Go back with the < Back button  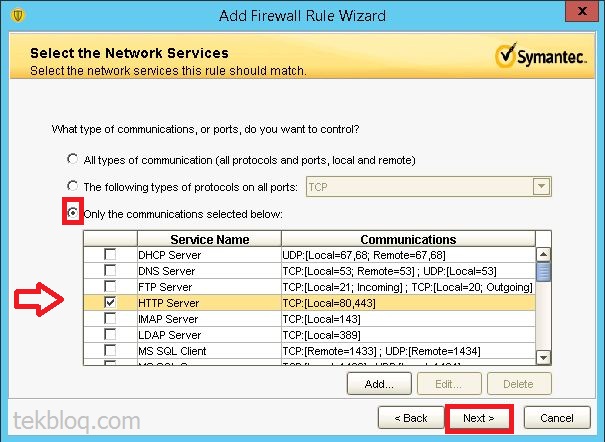pyautogui.click(x=411, y=418)
